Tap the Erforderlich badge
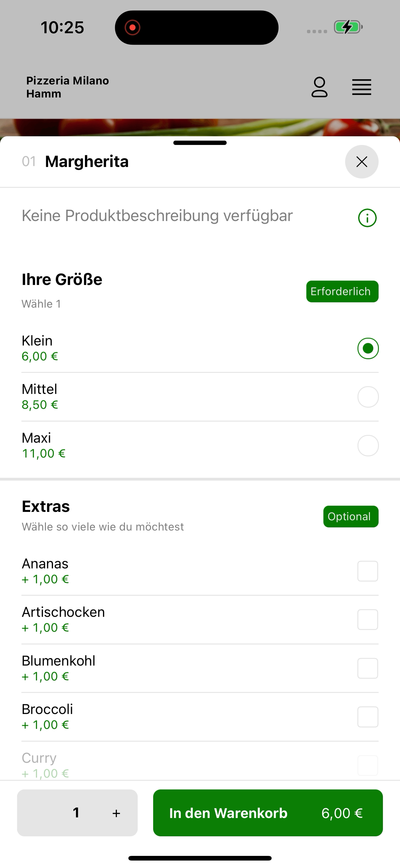This screenshot has width=400, height=868. (342, 292)
